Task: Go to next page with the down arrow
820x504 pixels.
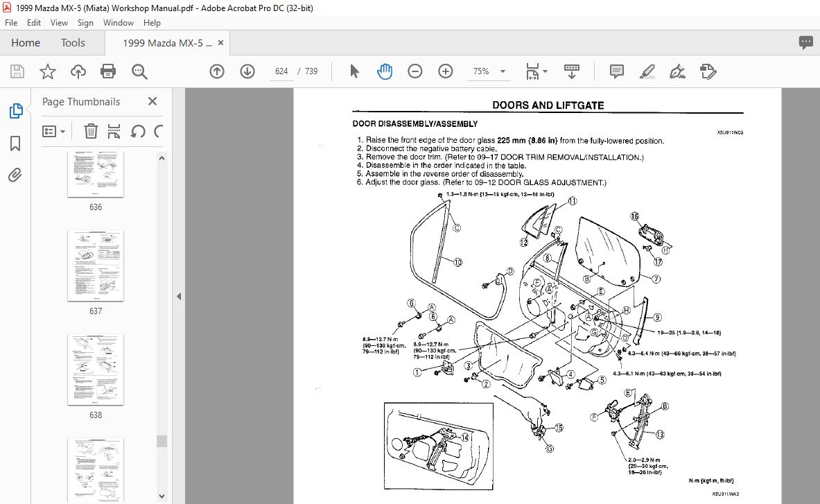Action: [247, 71]
